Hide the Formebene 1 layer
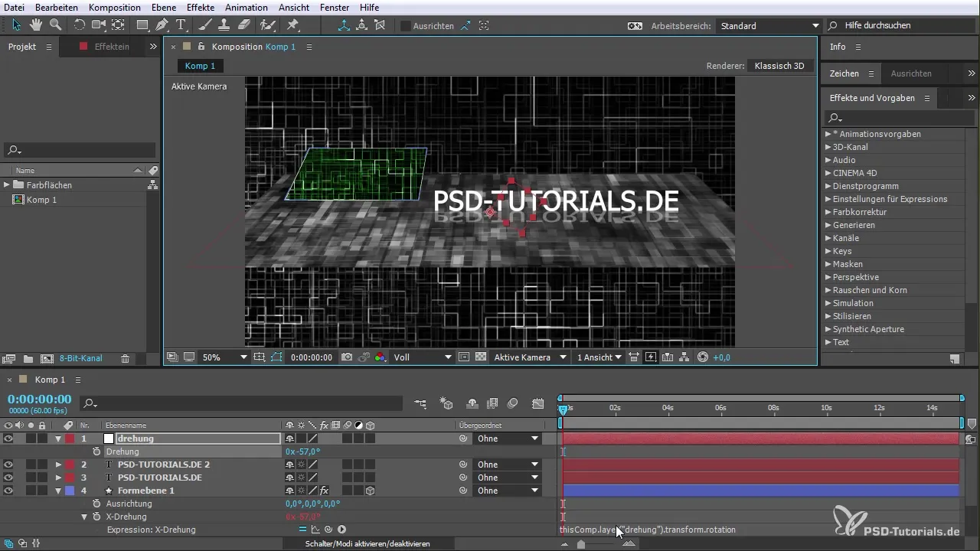This screenshot has width=980, height=551. 8,491
